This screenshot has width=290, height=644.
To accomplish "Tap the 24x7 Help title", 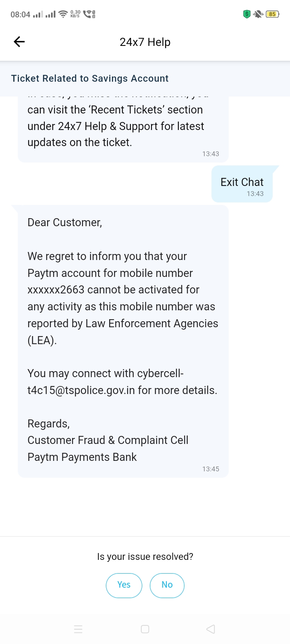I will pos(145,42).
